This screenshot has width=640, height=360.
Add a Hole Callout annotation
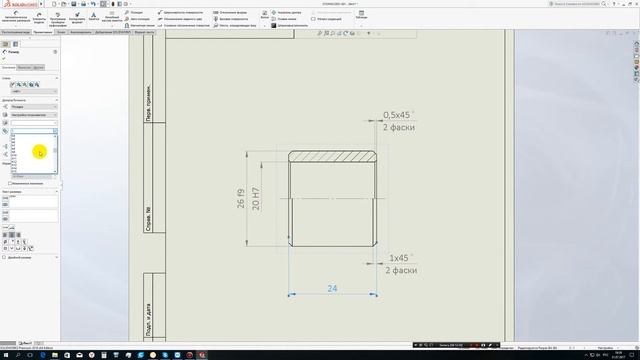[184, 25]
